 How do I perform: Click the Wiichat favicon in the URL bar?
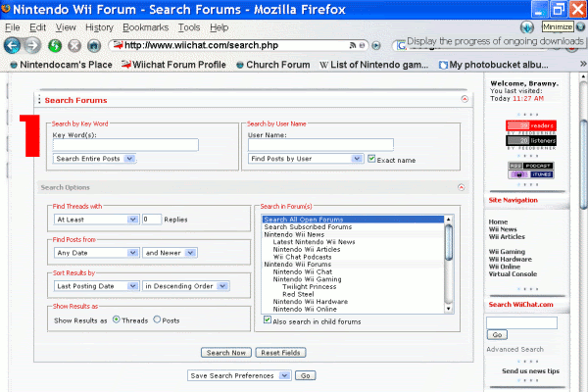tap(119, 45)
